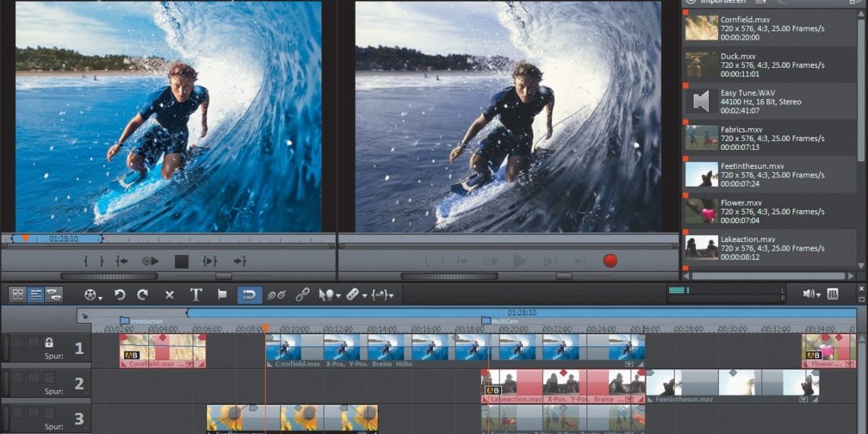The width and height of the screenshot is (868, 434).
Task: Open insert mode braces dropdown
Action: [382, 295]
